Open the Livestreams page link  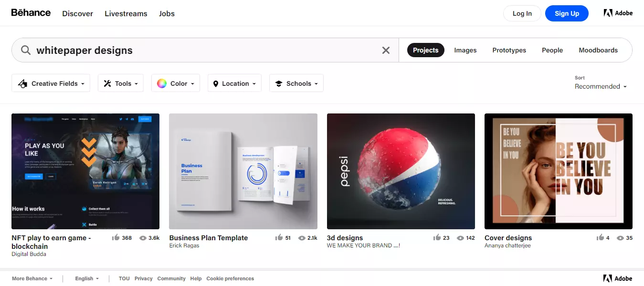pos(126,13)
